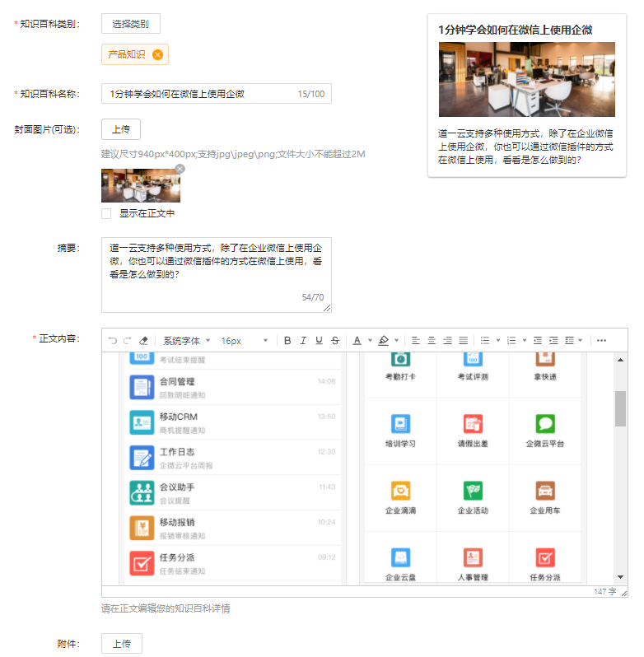This screenshot has width=644, height=657.
Task: Click the undo icon in editor toolbar
Action: point(113,341)
